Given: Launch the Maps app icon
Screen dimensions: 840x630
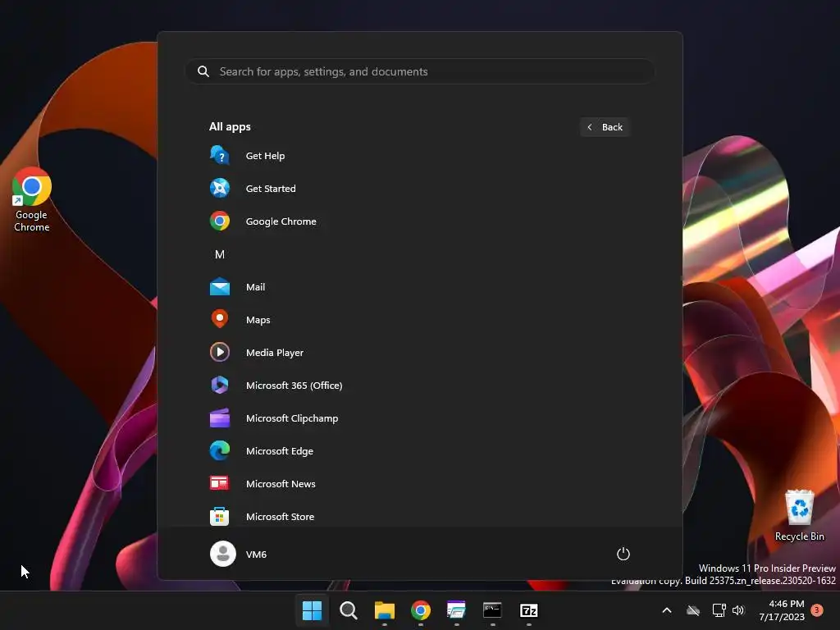Looking at the screenshot, I should 220,320.
